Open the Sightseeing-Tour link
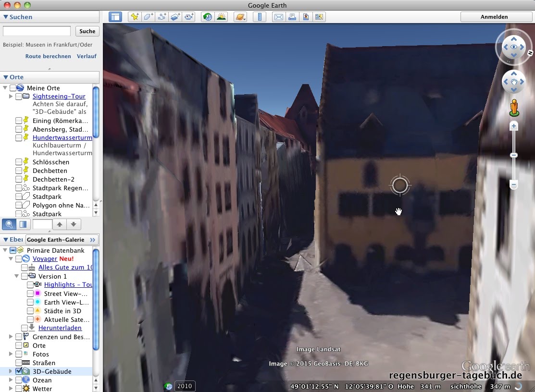535x392 pixels. point(59,97)
